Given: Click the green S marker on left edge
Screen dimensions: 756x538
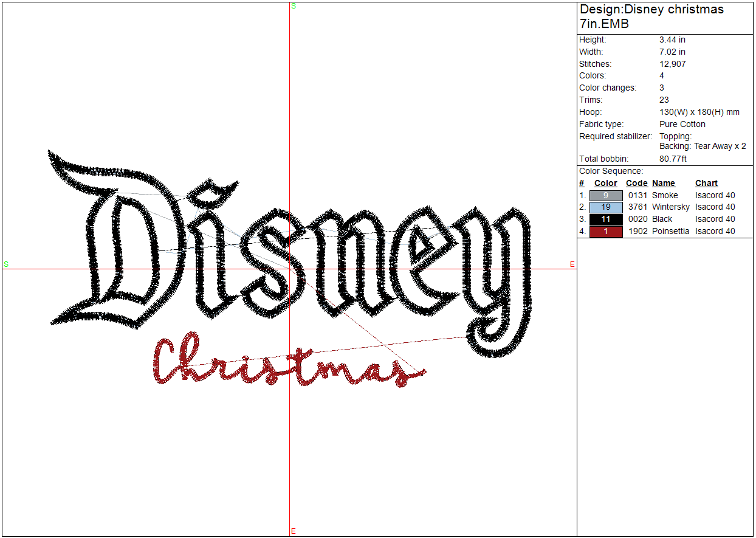Looking at the screenshot, I should click(x=6, y=264).
